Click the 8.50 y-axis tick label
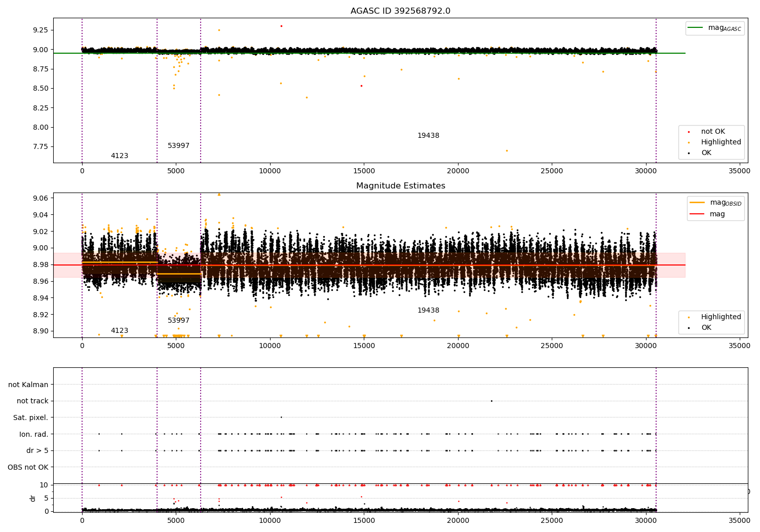760x532 pixels. point(40,88)
